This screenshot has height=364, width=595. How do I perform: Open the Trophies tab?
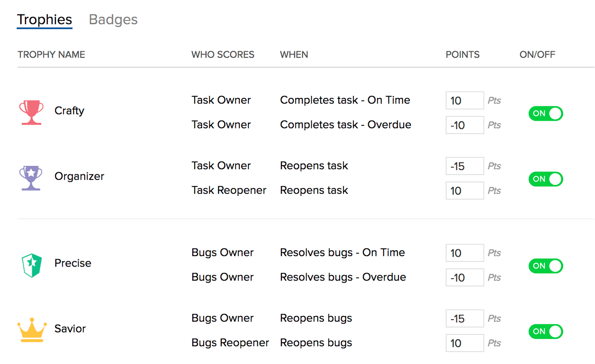45,20
